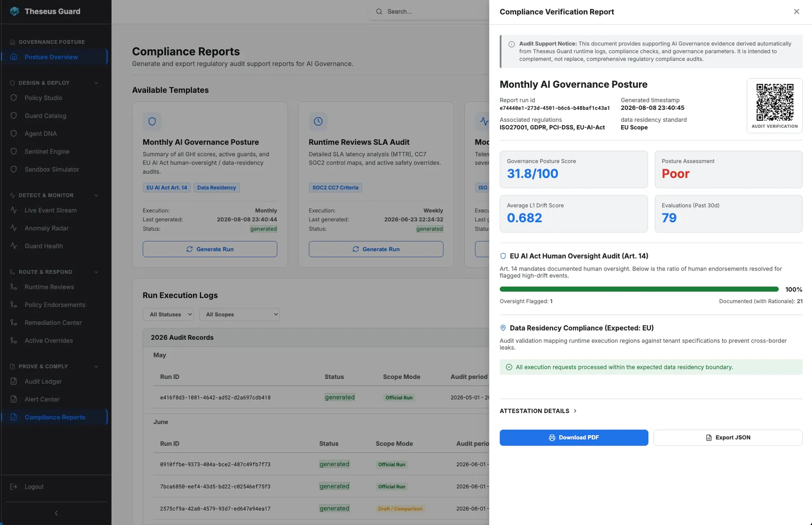
Task: Generate Run for Runtime Reviews SLA Audit
Action: 376,249
